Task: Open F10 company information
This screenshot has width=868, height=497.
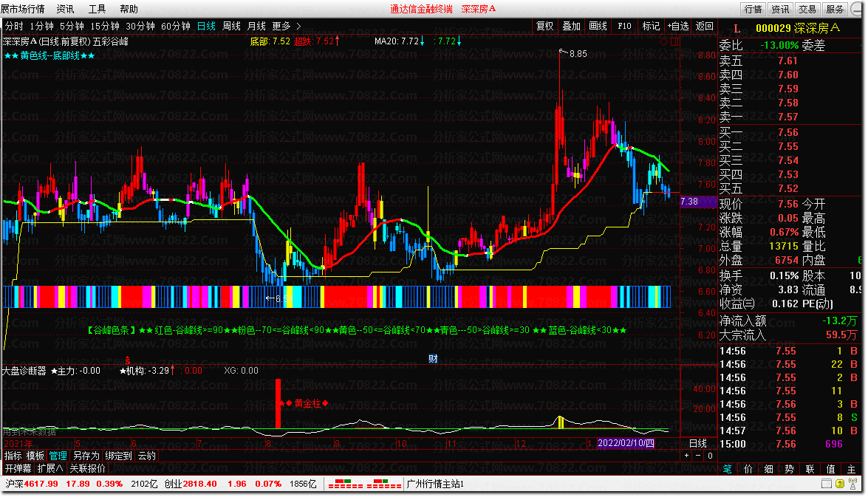Action: [x=624, y=26]
